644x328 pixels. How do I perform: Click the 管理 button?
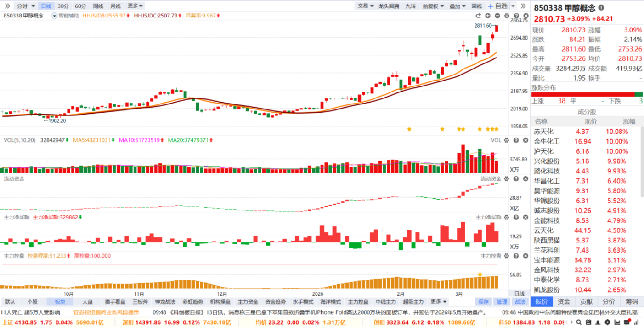point(502,302)
